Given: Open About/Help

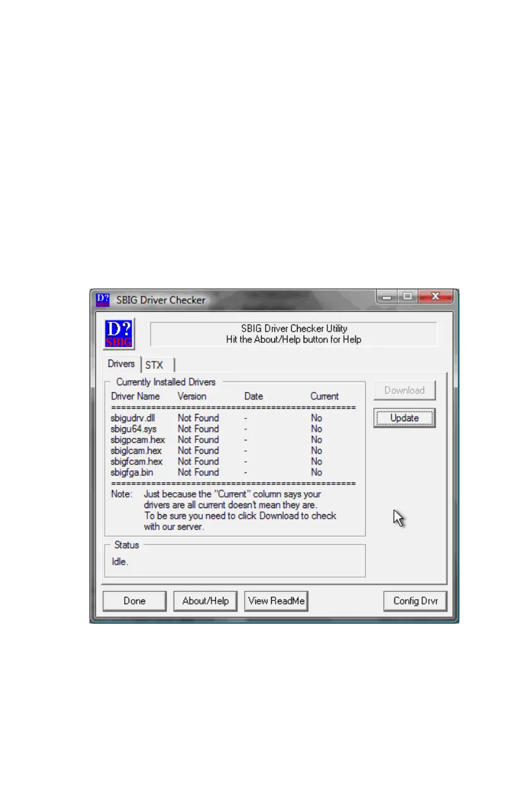Looking at the screenshot, I should pyautogui.click(x=205, y=601).
